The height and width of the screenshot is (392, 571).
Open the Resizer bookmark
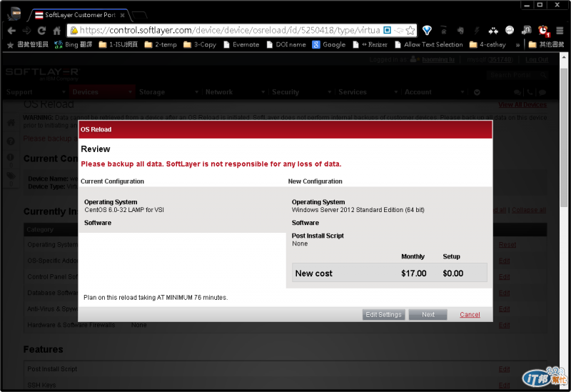click(370, 44)
